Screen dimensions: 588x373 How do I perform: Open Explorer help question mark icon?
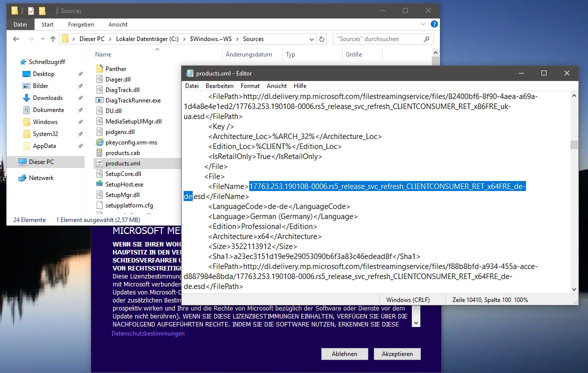pos(434,24)
